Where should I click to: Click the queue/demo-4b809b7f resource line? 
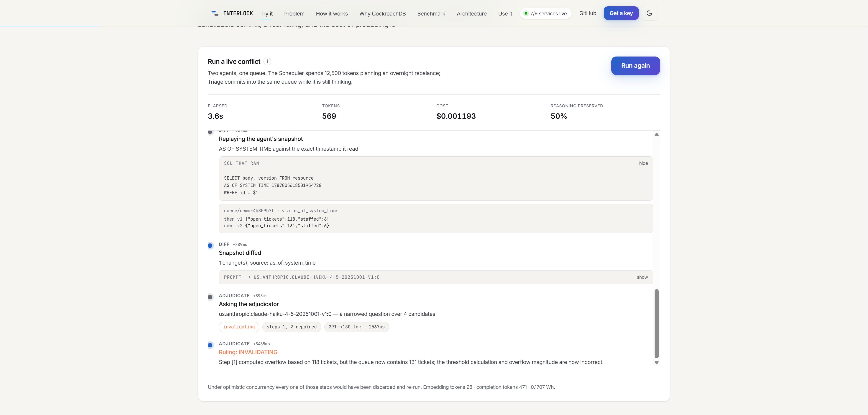[x=280, y=211]
